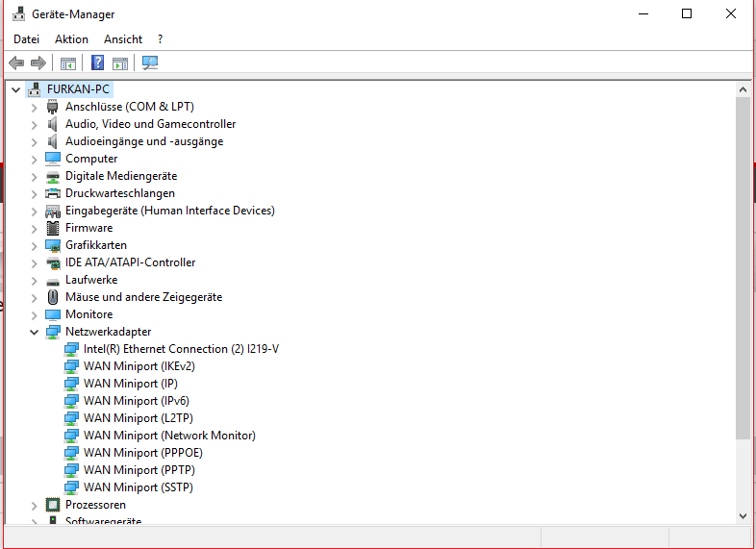
Task: Expand Firmware chevron
Action: click(x=35, y=229)
